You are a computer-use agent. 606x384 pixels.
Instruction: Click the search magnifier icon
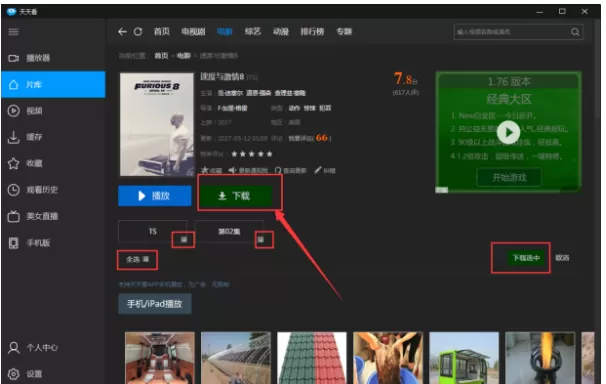coord(575,32)
